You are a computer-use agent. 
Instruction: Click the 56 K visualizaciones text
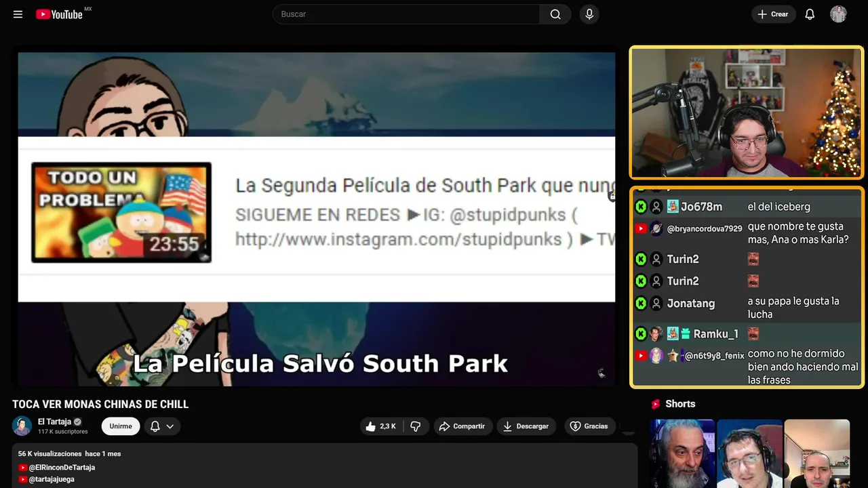tap(50, 453)
